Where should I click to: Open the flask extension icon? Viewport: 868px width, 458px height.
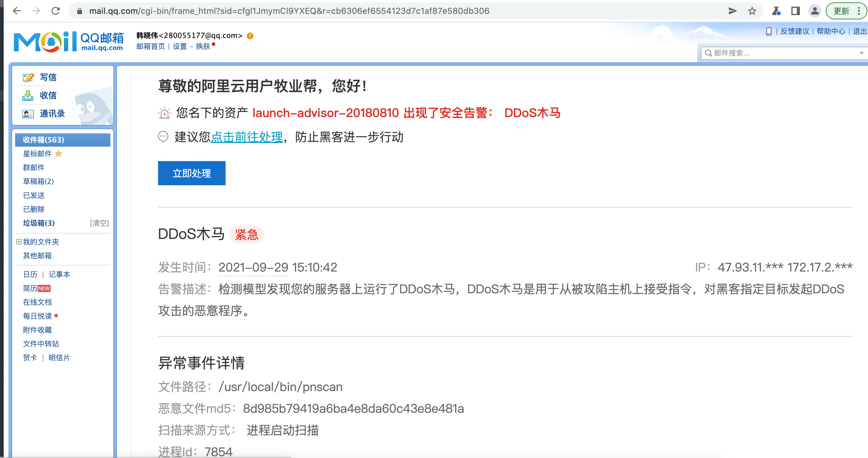tap(776, 11)
